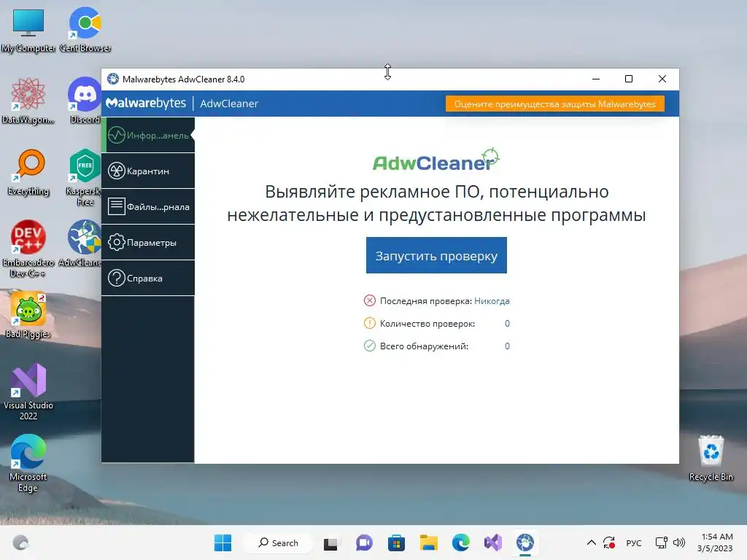Select the Discord desktop shortcut
This screenshot has height=560, width=747.
pos(85,101)
